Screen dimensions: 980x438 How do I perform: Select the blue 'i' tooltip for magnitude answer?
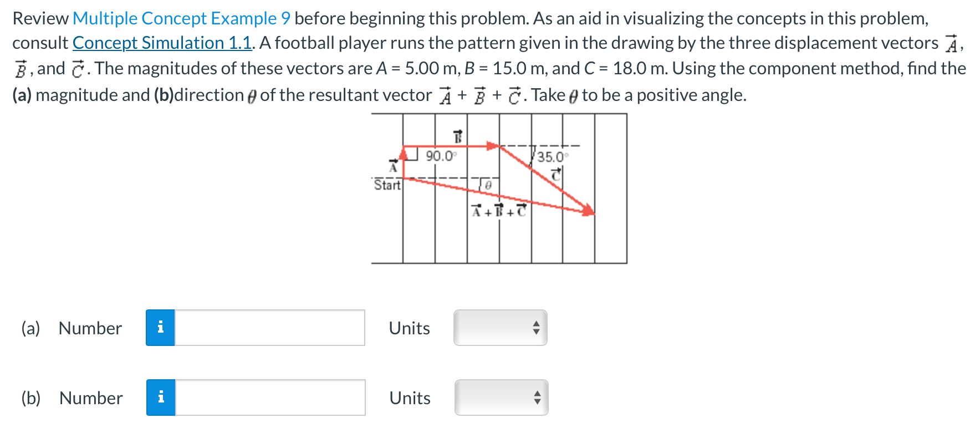[161, 328]
